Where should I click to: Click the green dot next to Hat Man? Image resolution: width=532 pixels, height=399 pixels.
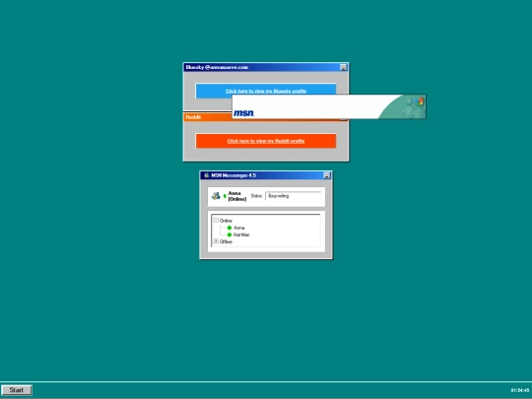coord(230,234)
